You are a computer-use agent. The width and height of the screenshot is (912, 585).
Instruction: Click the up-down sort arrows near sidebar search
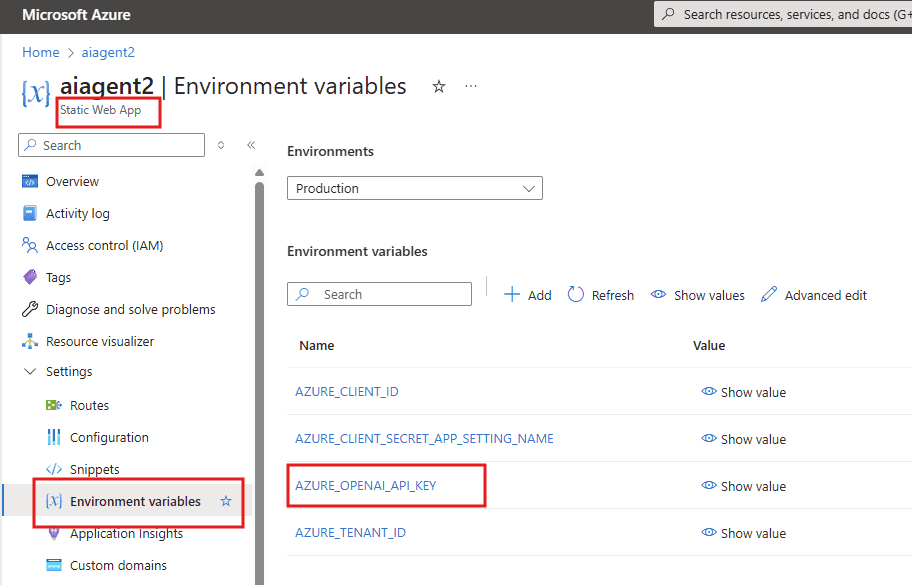click(221, 145)
